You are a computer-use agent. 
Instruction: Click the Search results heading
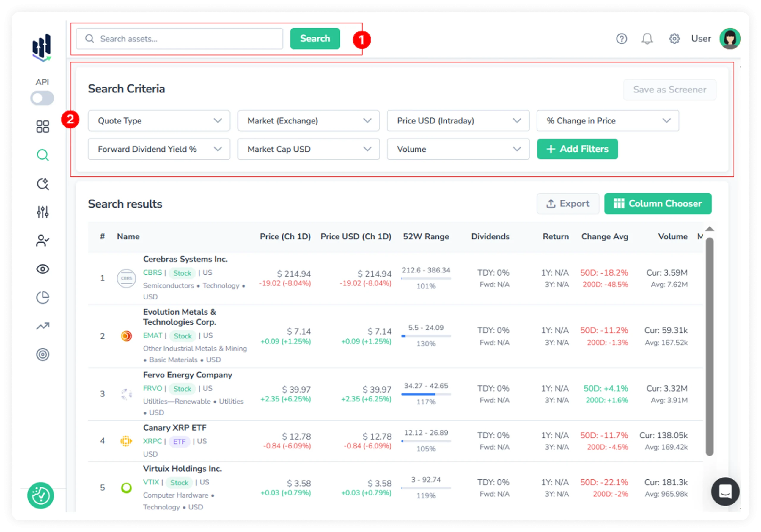(x=125, y=204)
